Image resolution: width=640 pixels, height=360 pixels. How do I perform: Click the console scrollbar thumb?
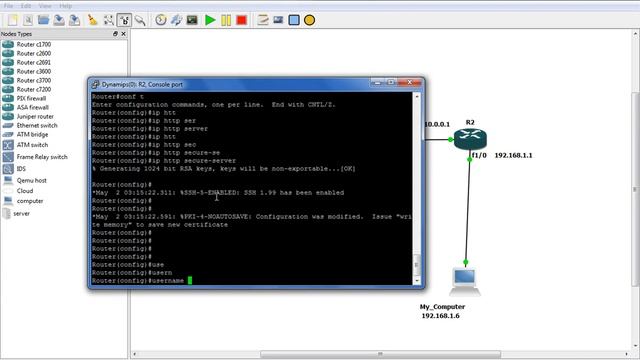pyautogui.click(x=417, y=265)
